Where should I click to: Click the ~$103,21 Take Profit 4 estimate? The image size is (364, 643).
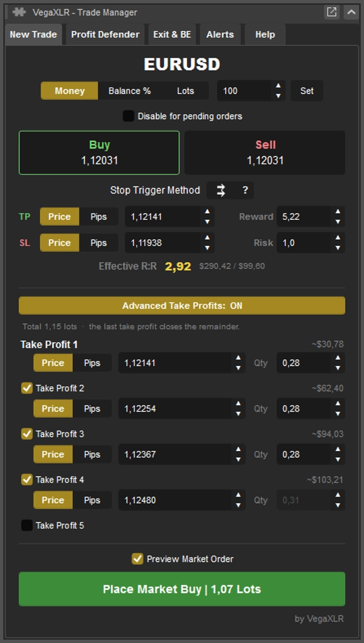click(x=325, y=480)
